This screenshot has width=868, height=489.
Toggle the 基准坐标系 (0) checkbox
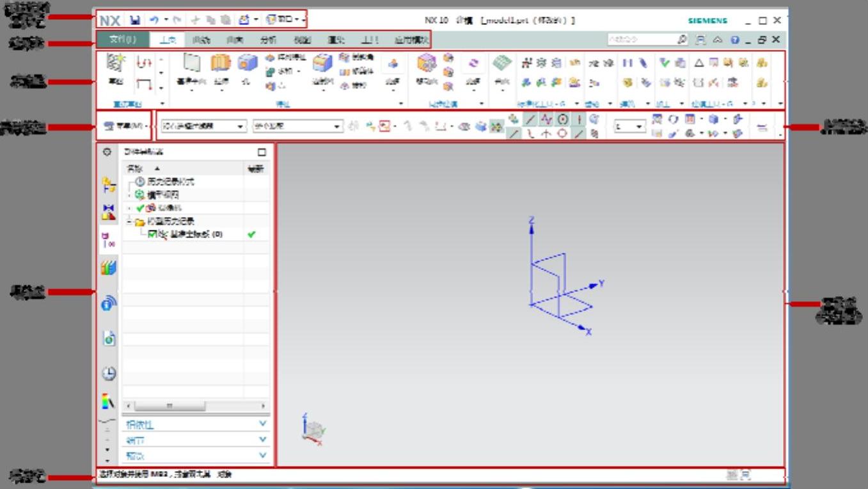(x=152, y=235)
